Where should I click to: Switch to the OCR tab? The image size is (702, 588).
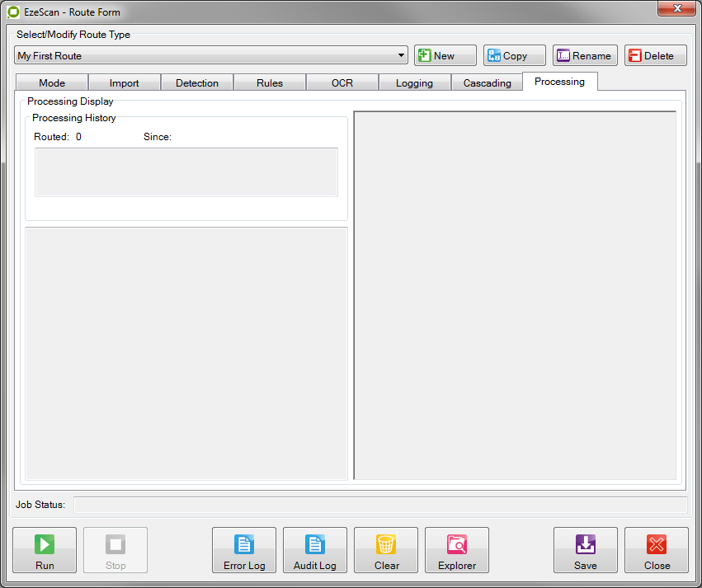coord(342,83)
